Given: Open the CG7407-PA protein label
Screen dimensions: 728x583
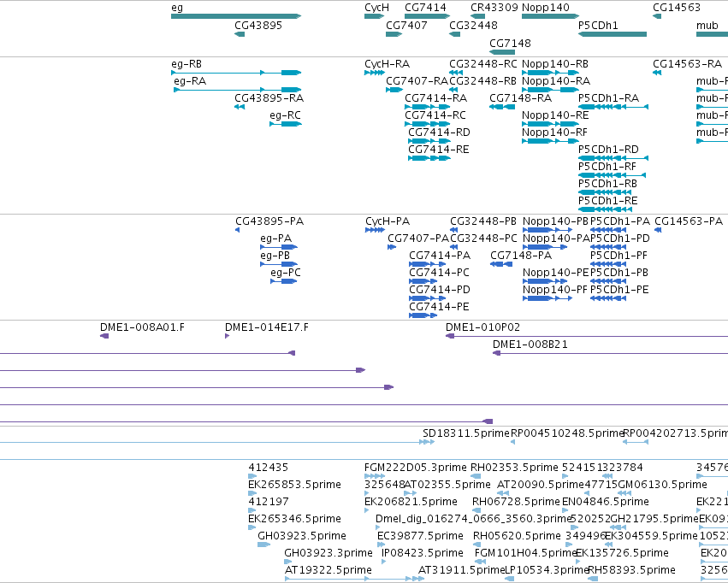Looking at the screenshot, I should (x=418, y=238).
